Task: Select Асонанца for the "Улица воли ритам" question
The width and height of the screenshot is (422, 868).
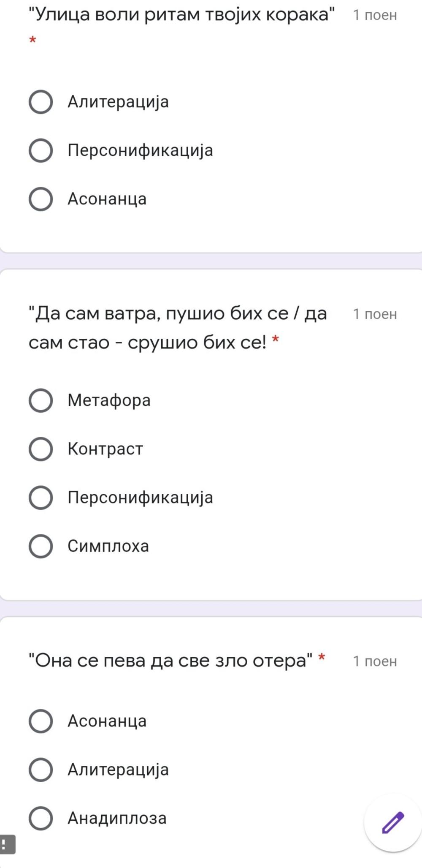Action: (41, 199)
